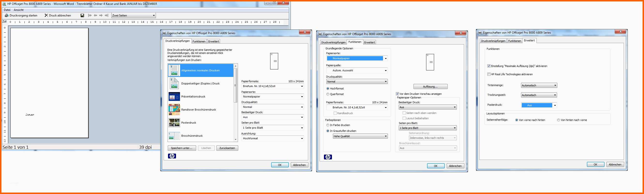Switch to Erweitert tab in Druckverknüpfungen dialog
Screen dimensions: 644x194
[x=214, y=41]
